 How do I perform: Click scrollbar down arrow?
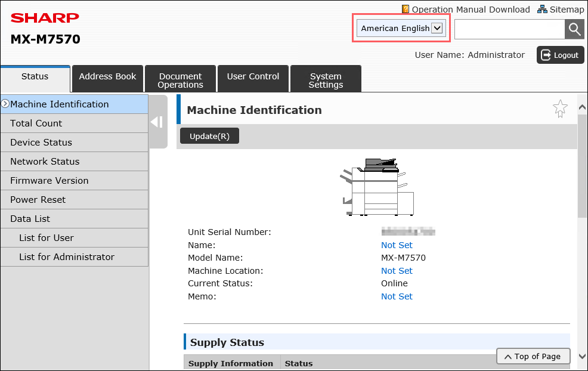(x=582, y=356)
